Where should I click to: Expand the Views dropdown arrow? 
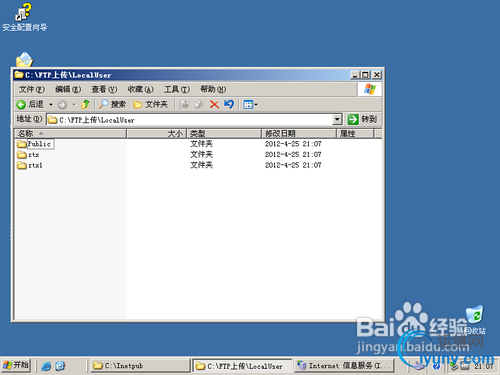pyautogui.click(x=256, y=105)
